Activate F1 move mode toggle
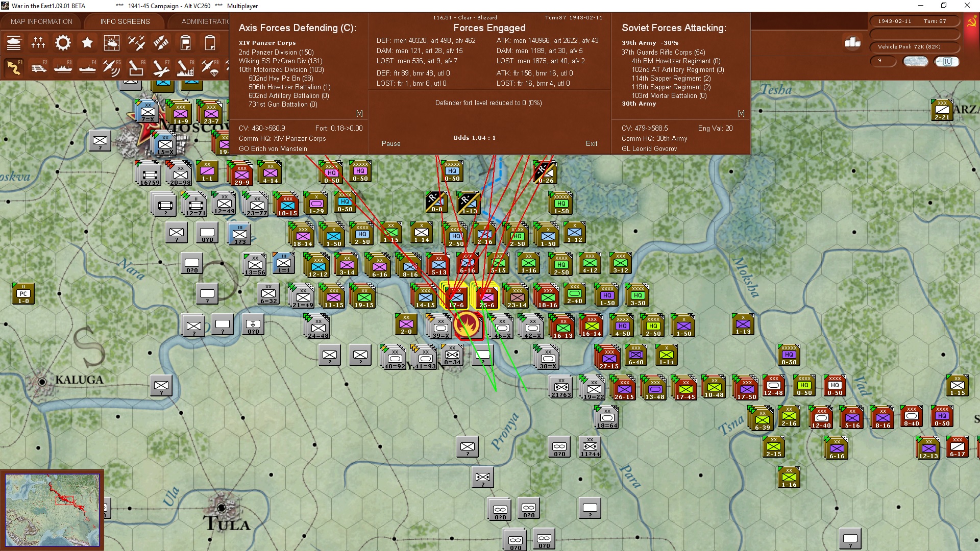 [14, 67]
